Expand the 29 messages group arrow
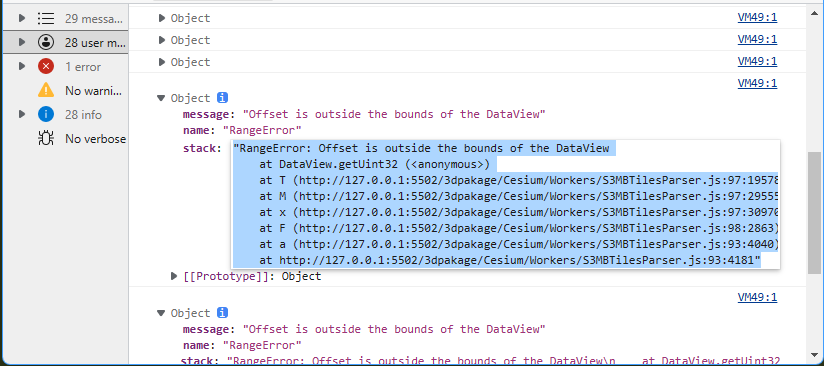Screen dimensions: 824x366 click(22, 18)
